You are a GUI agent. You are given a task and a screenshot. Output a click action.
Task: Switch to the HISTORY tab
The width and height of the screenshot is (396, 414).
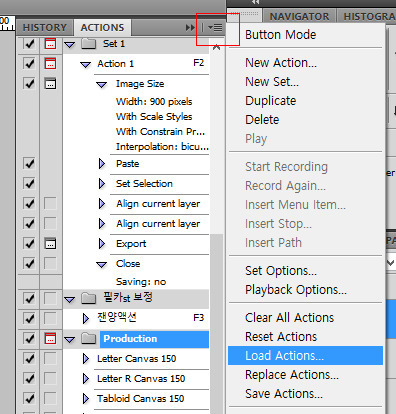pos(45,27)
